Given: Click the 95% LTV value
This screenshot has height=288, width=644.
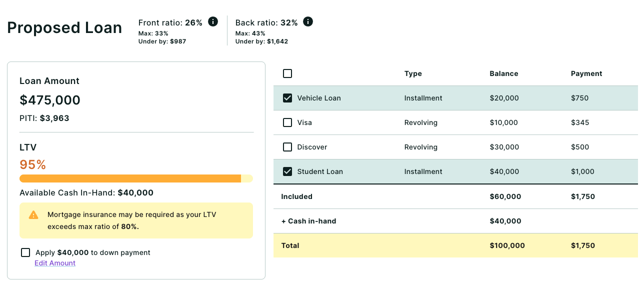Looking at the screenshot, I should click(33, 164).
